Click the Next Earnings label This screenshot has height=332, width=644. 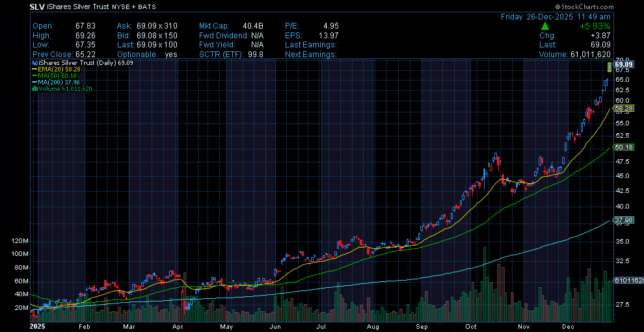(311, 54)
